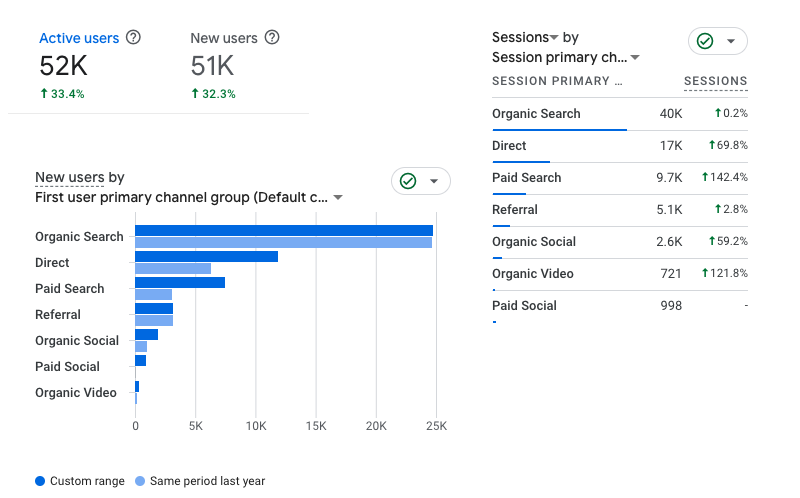Click Paid Search light last-year bar
This screenshot has width=800, height=498.
tap(154, 295)
